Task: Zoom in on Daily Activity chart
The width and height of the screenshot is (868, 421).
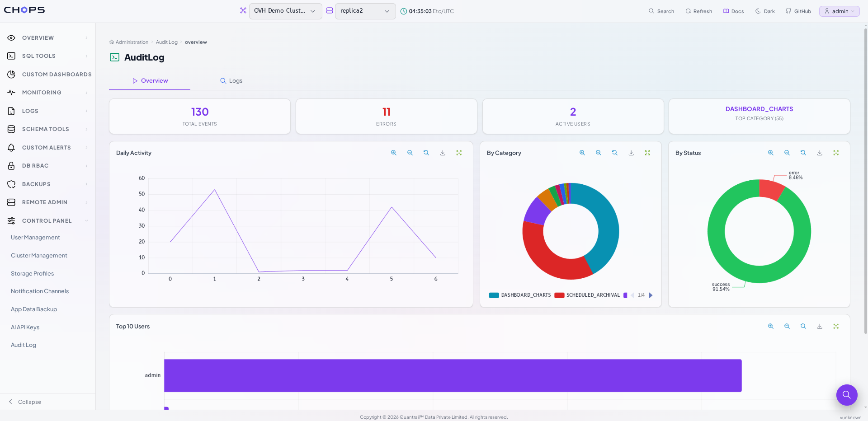Action: pyautogui.click(x=394, y=153)
